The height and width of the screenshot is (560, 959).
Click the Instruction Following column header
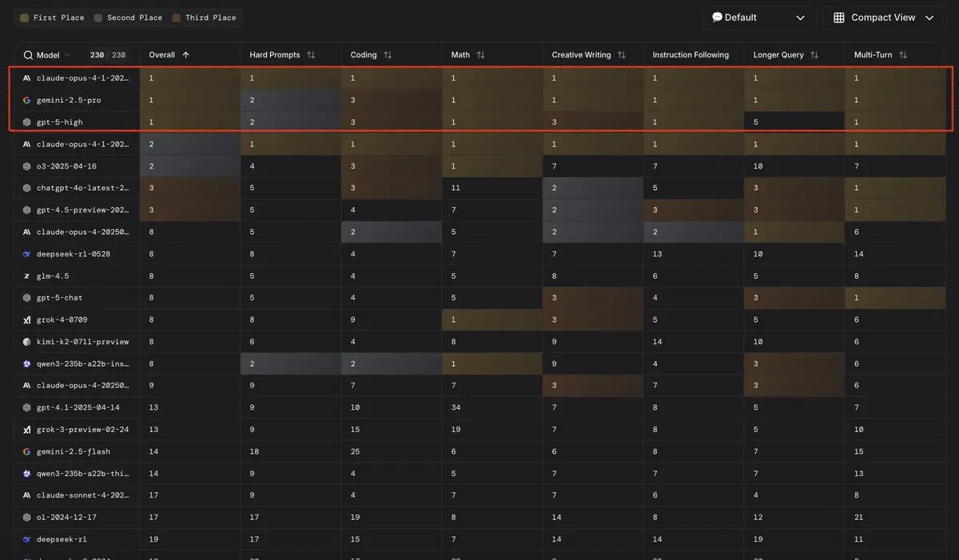(690, 55)
